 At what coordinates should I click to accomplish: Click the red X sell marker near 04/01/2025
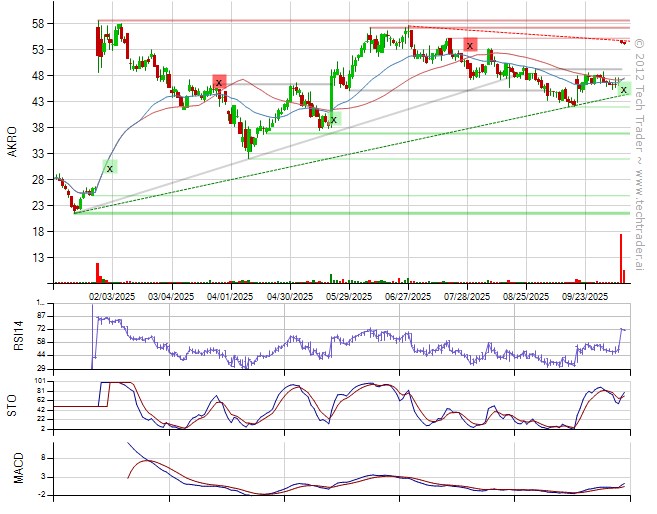click(219, 82)
